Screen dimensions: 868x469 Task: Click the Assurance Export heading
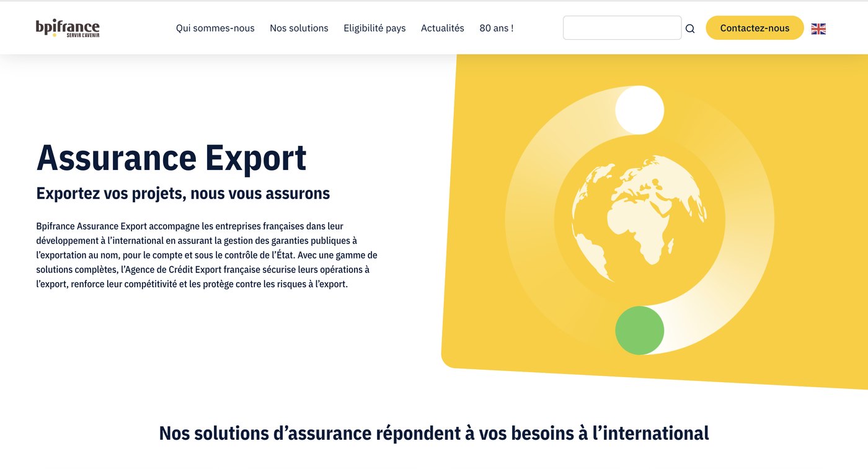pyautogui.click(x=172, y=158)
